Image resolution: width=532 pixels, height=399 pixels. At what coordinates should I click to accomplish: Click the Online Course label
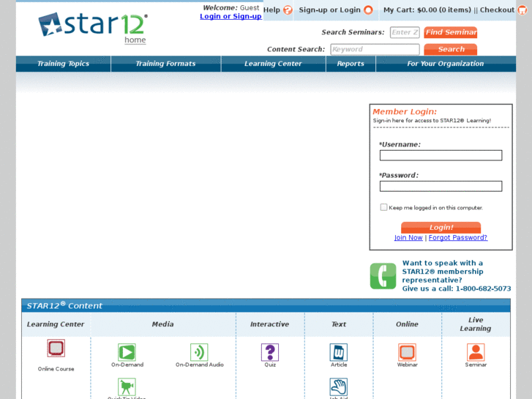pos(56,369)
